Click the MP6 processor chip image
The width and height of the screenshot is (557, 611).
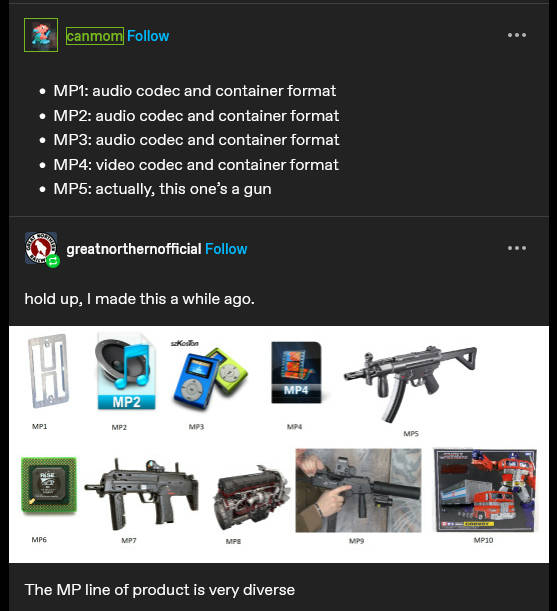(49, 485)
